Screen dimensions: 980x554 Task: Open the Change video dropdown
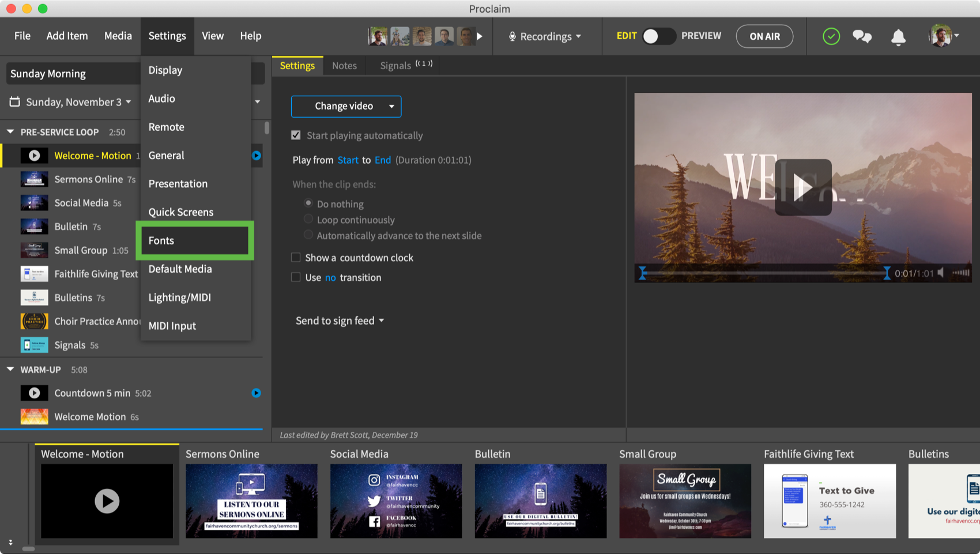click(x=346, y=106)
